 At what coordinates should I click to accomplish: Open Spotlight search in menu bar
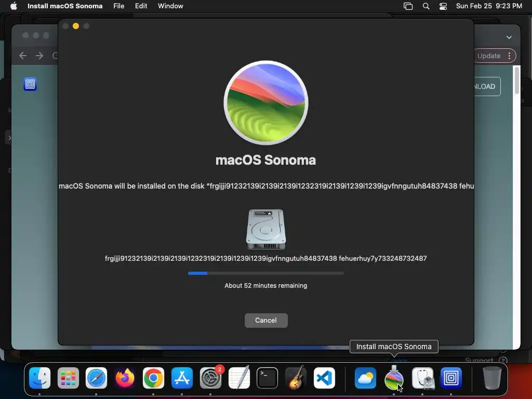[426, 6]
